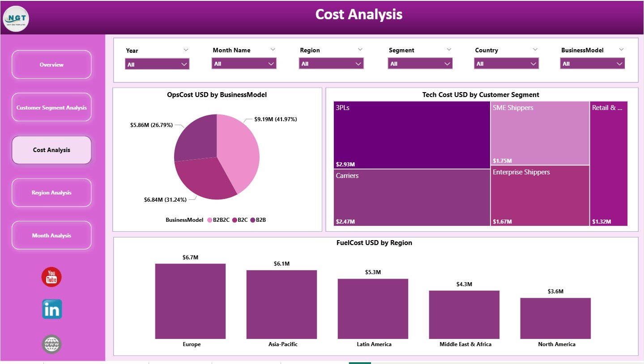Click the YouTube icon in the sidebar
Image resolution: width=644 pixels, height=364 pixels.
click(51, 277)
